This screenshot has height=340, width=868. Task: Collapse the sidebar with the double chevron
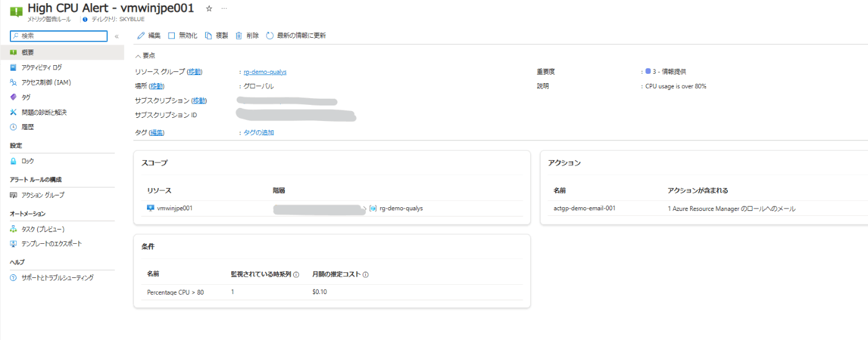117,36
